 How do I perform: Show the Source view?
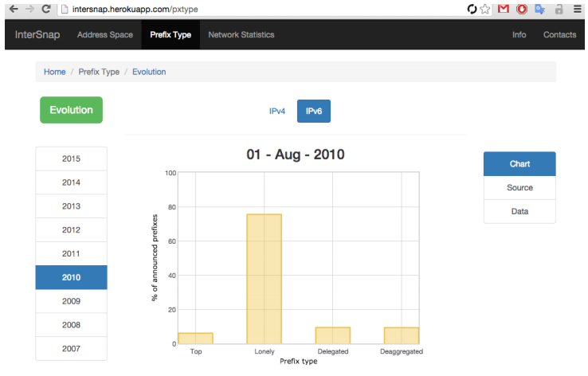tap(519, 187)
